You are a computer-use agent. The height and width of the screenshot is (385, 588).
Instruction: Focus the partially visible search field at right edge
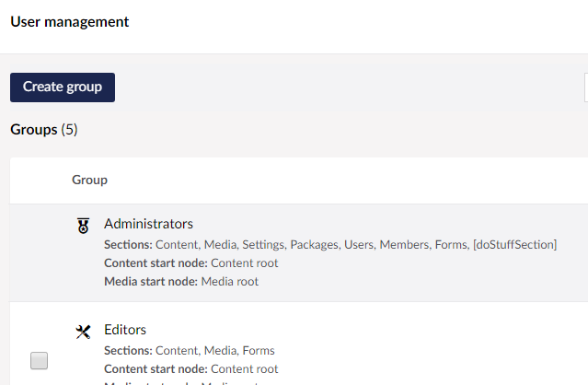click(586, 87)
